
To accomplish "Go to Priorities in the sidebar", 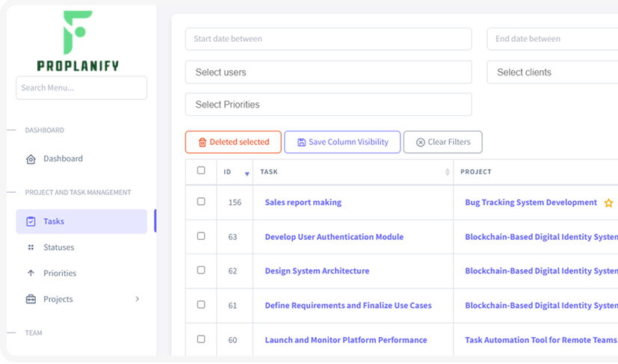I will tap(60, 274).
